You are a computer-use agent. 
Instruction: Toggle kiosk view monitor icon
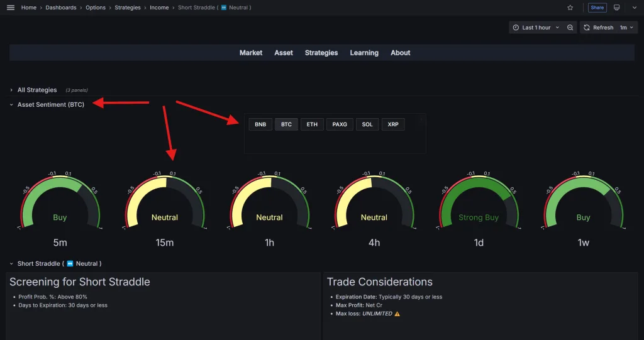[x=616, y=8]
